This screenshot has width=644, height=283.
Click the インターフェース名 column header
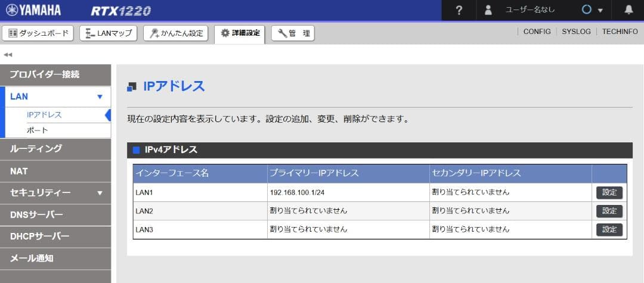pyautogui.click(x=200, y=173)
